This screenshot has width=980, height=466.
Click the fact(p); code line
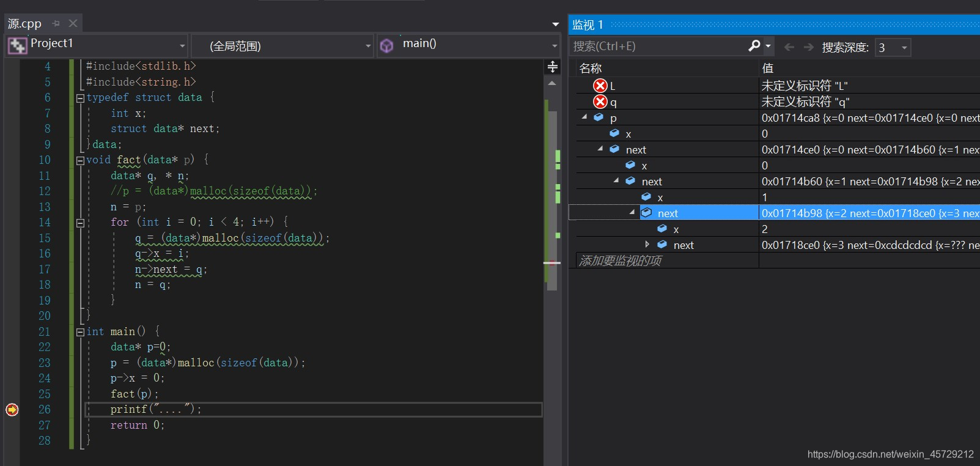point(134,394)
